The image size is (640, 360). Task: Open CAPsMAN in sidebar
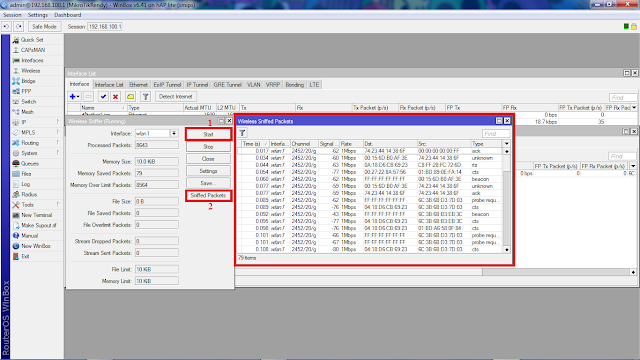click(33, 50)
